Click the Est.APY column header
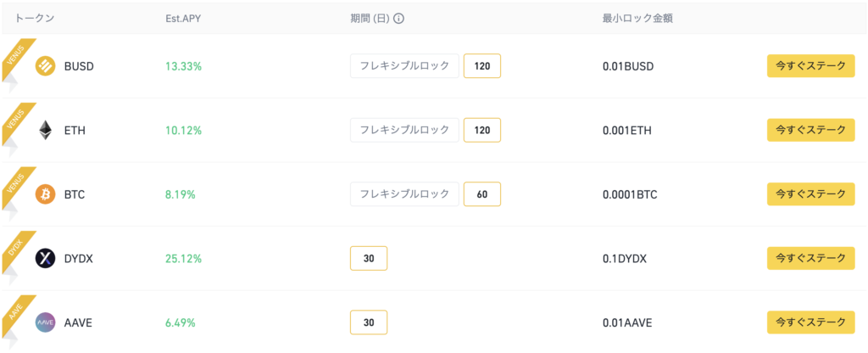The width and height of the screenshot is (868, 353). pyautogui.click(x=183, y=19)
